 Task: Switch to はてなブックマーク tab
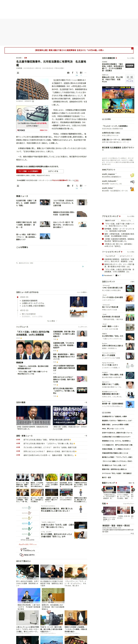coord(126,256)
